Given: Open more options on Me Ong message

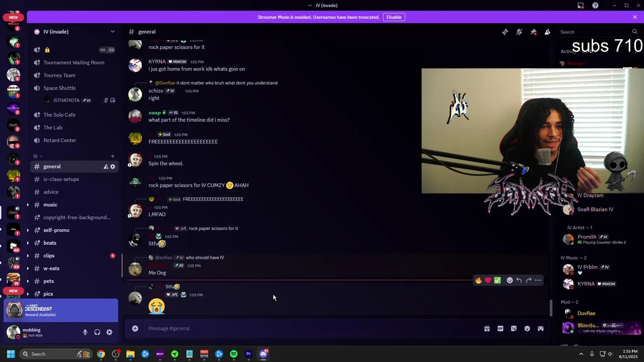Looking at the screenshot, I should click(538, 280).
